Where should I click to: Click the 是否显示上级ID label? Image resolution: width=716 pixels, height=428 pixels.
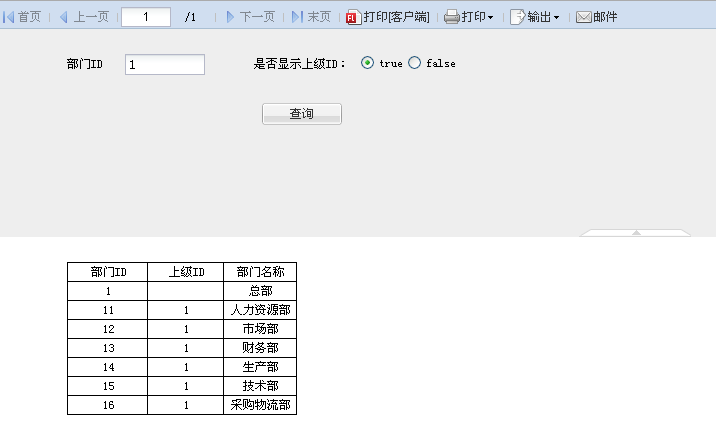pyautogui.click(x=299, y=64)
